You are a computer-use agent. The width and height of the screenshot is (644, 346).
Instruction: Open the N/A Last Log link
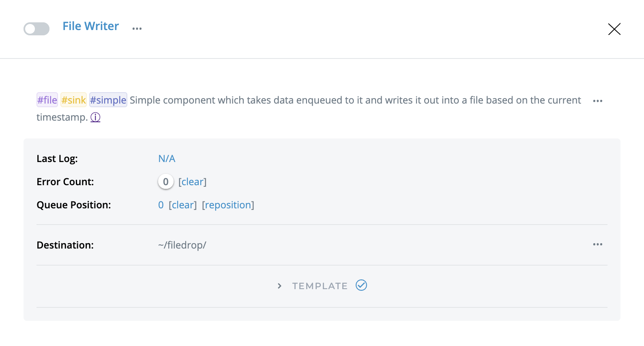point(167,159)
